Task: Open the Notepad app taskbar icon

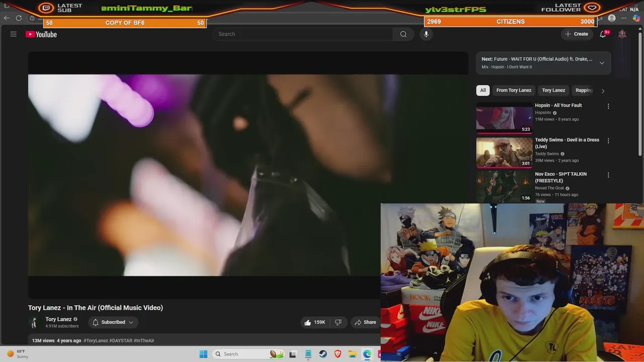Action: 308,354
